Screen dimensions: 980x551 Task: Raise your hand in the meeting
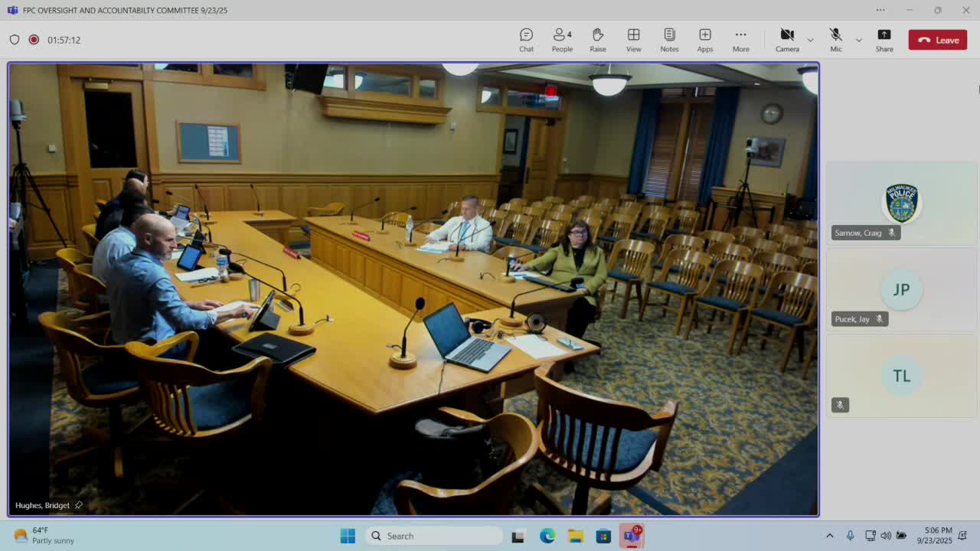[x=598, y=40]
